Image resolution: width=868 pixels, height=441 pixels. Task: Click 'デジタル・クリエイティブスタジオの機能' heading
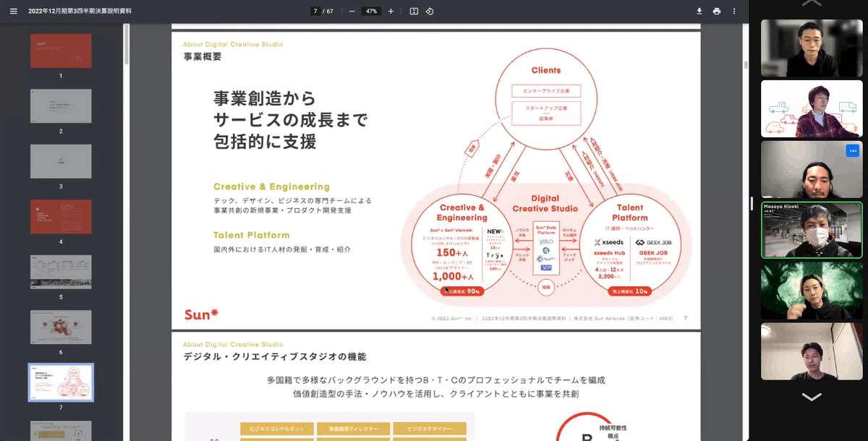point(275,356)
